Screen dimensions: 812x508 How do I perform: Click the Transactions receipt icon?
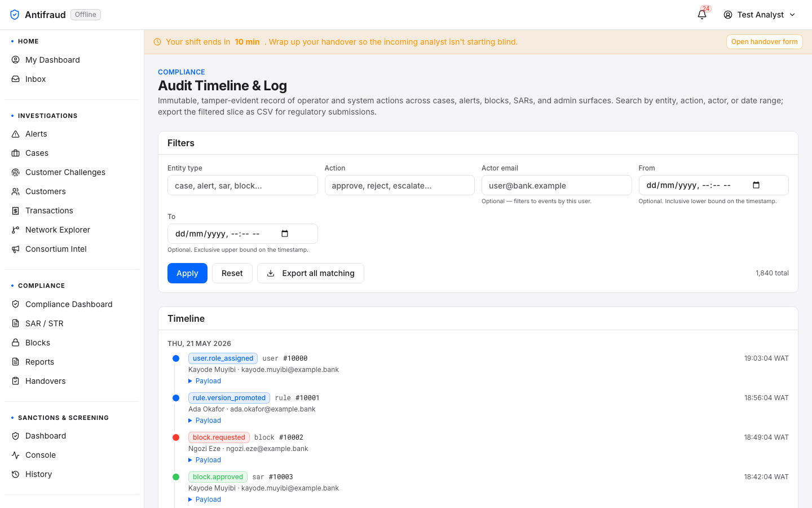click(16, 211)
